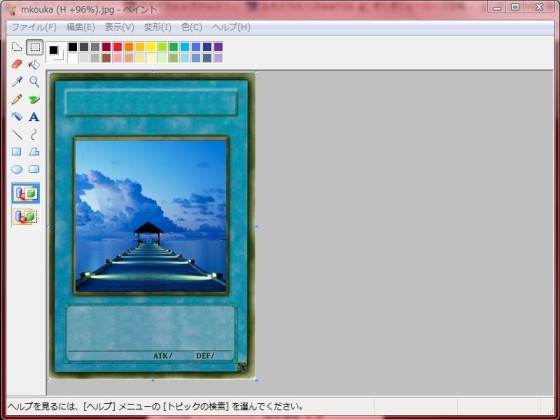The width and height of the screenshot is (560, 420).
Task: Choose the Pencil tool
Action: [x=17, y=99]
